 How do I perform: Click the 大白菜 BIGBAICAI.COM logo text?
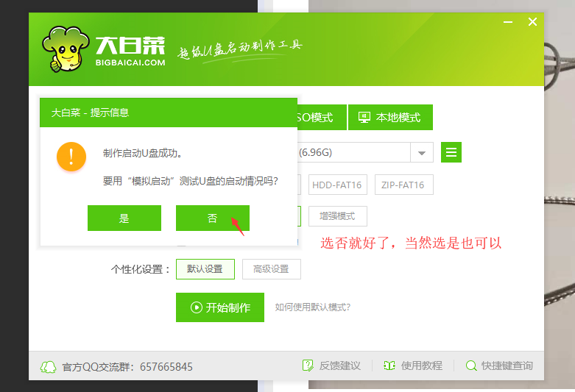click(x=130, y=51)
